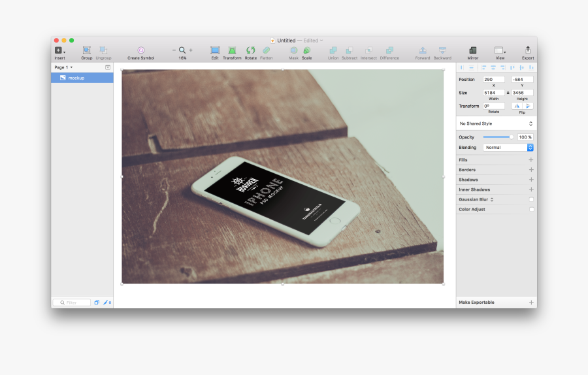Open the Insert tool menu
This screenshot has width=588, height=375.
[59, 50]
